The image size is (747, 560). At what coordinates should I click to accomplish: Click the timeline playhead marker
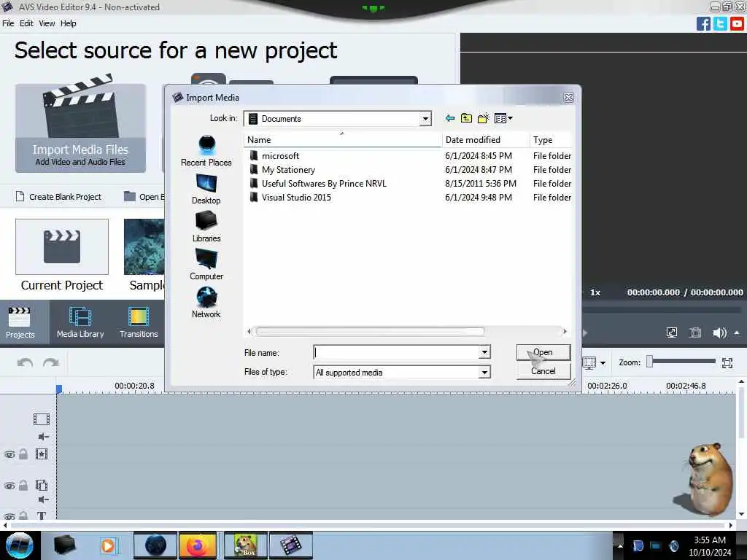tap(59, 389)
